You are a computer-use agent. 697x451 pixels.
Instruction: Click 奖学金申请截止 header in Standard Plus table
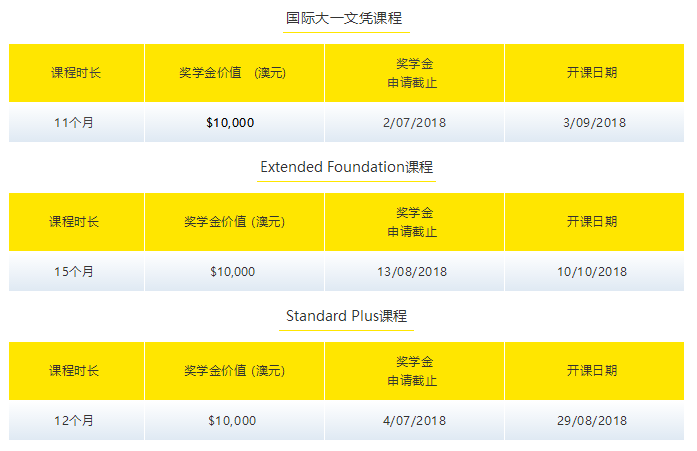pyautogui.click(x=412, y=371)
